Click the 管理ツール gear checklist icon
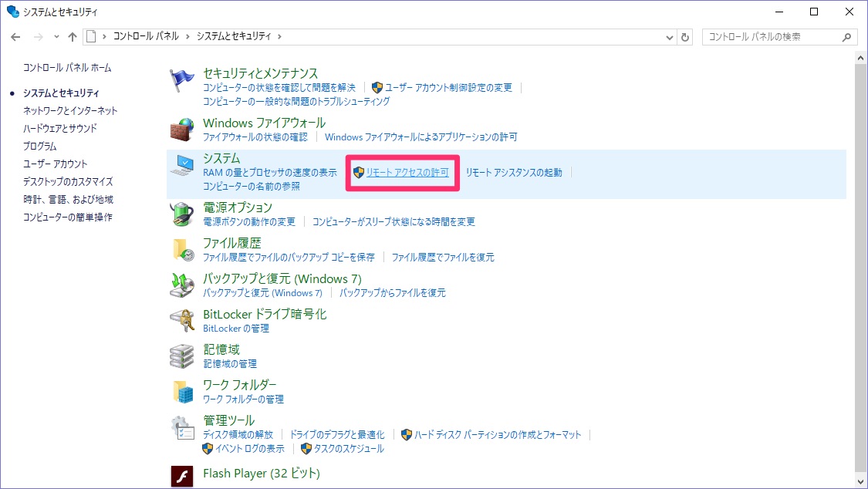 pos(181,427)
